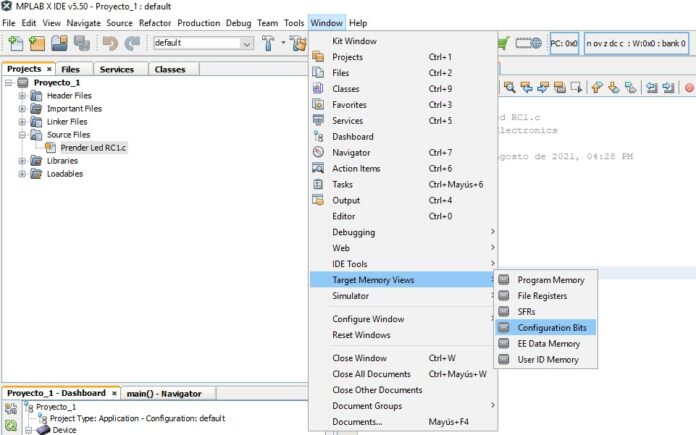The height and width of the screenshot is (435, 696).
Task: Expand the Libraries tree node
Action: pos(22,160)
